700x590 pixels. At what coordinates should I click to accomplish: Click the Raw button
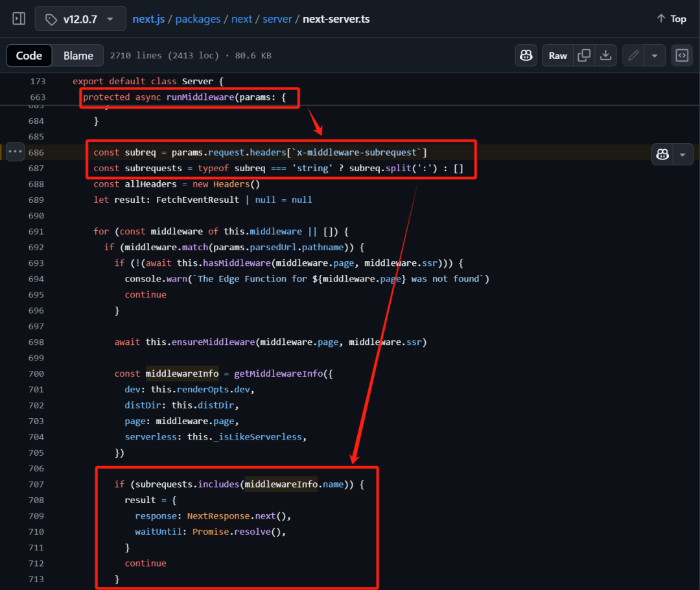(x=557, y=56)
